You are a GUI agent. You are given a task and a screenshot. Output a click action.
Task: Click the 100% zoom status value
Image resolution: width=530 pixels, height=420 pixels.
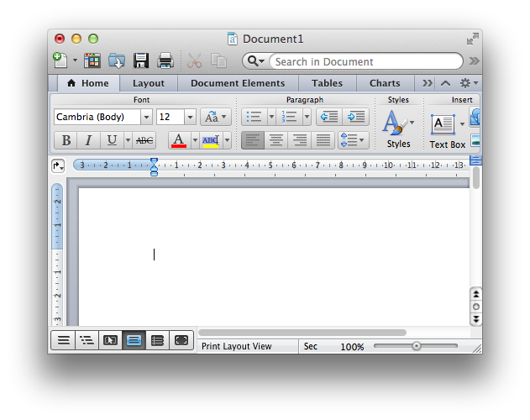(x=352, y=347)
